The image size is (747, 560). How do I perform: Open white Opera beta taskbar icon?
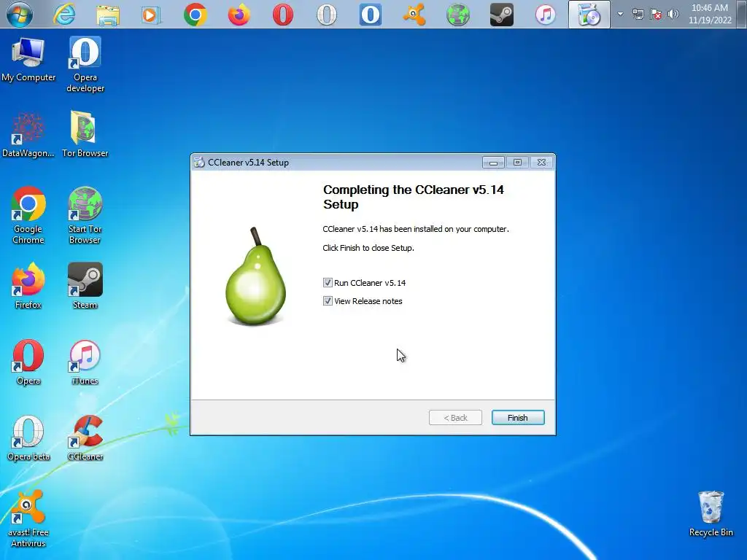point(327,15)
